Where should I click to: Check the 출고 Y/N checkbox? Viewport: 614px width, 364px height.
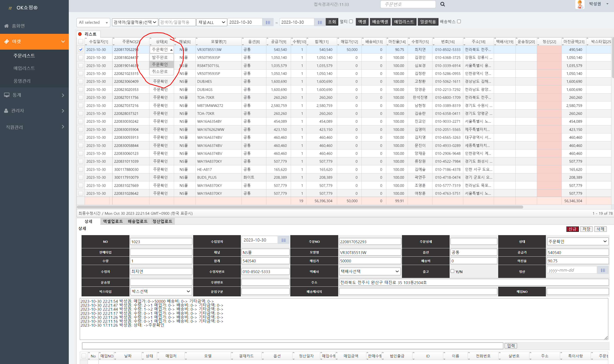[452, 271]
